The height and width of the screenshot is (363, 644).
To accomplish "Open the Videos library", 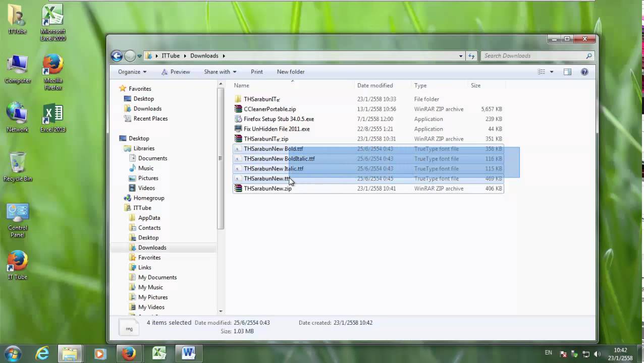I will [146, 188].
